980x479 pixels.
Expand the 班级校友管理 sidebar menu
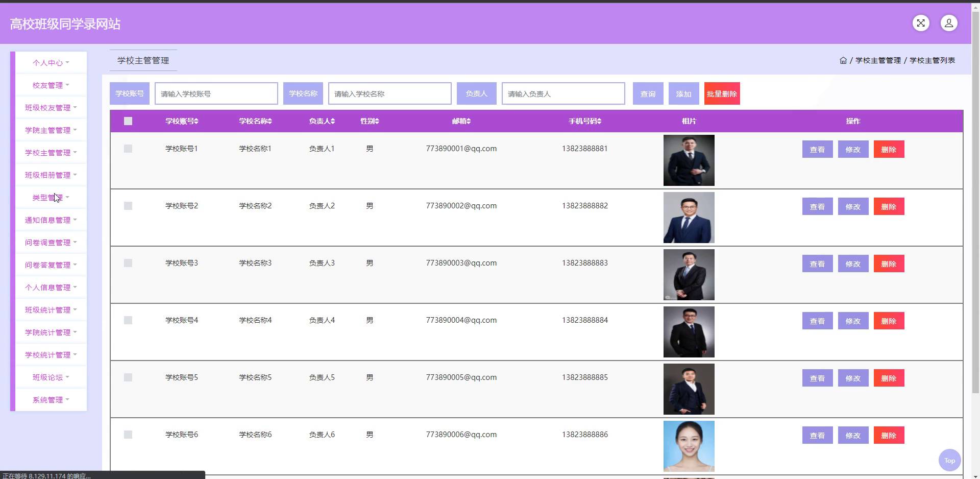[x=51, y=108]
